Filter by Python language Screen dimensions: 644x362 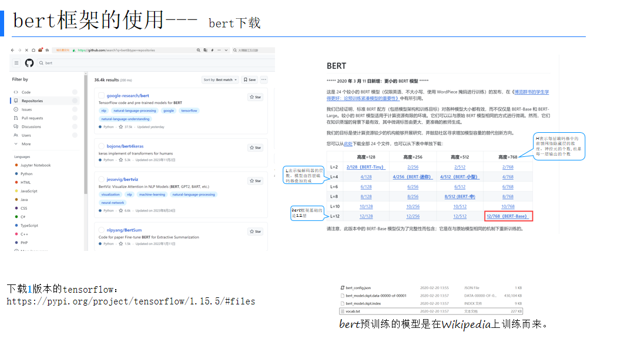24,174
